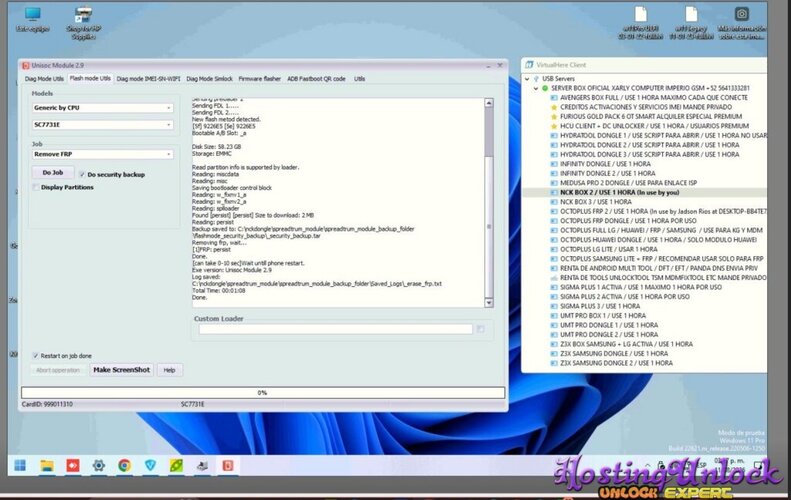Click device icon beside UMT PRO BOX 1
Image resolution: width=791 pixels, height=500 pixels.
[x=554, y=316]
